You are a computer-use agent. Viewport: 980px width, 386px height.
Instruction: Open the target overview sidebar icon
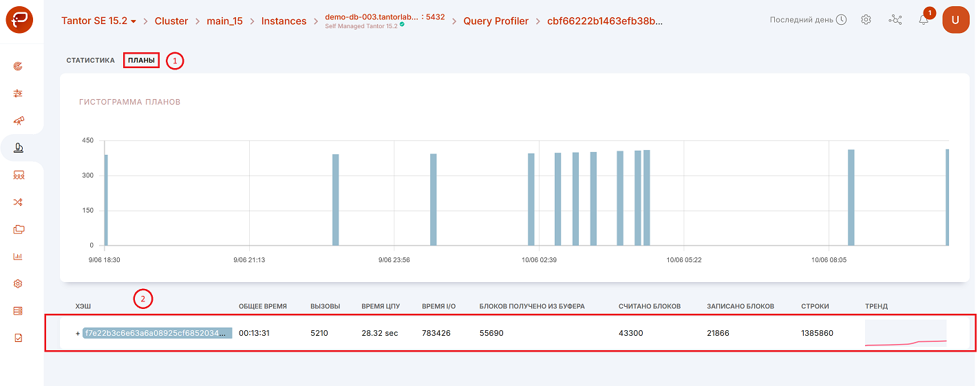click(19, 67)
